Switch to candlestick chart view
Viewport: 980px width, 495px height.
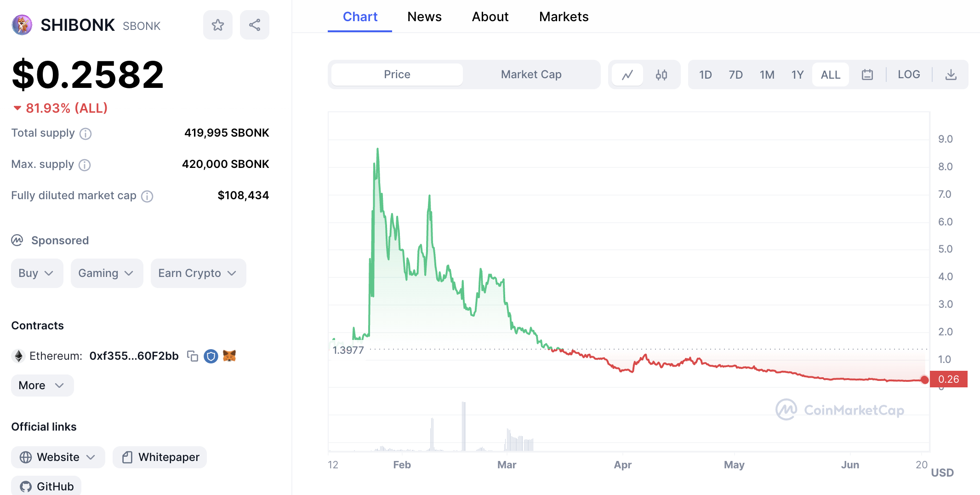(661, 75)
